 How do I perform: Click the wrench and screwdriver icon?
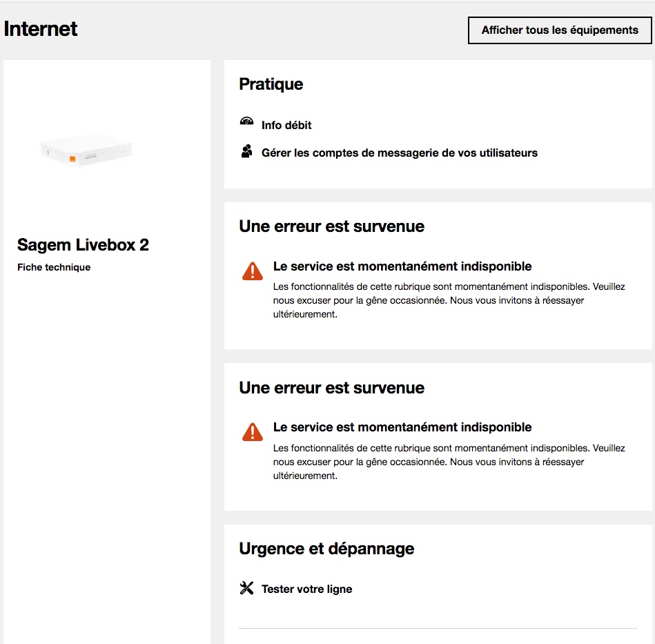click(x=246, y=588)
